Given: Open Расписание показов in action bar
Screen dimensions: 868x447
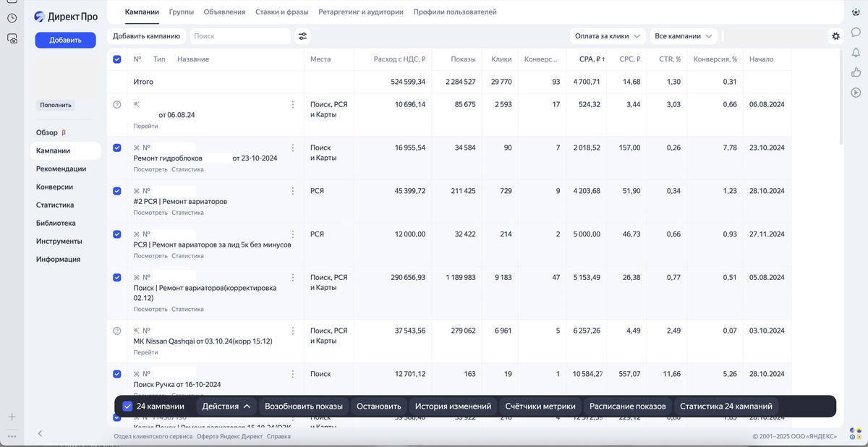Looking at the screenshot, I should click(627, 406).
